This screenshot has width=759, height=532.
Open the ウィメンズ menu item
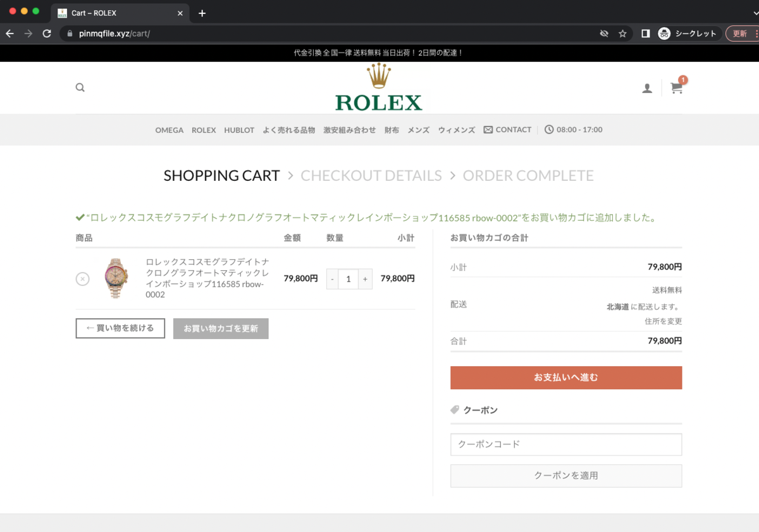(457, 130)
